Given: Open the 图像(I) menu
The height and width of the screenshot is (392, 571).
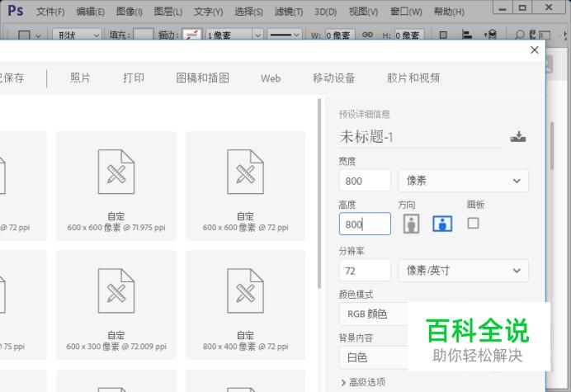Looking at the screenshot, I should [130, 12].
